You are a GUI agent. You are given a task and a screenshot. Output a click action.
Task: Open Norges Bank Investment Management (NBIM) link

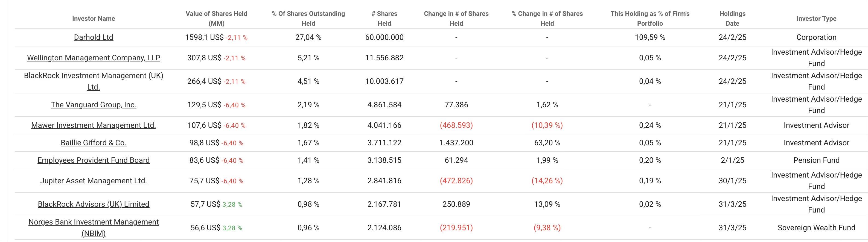93,222
